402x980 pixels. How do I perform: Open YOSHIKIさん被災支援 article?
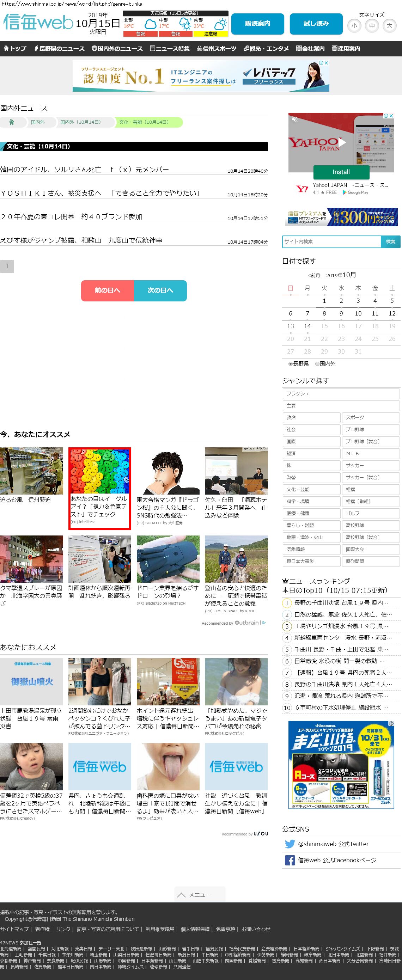pos(100,193)
